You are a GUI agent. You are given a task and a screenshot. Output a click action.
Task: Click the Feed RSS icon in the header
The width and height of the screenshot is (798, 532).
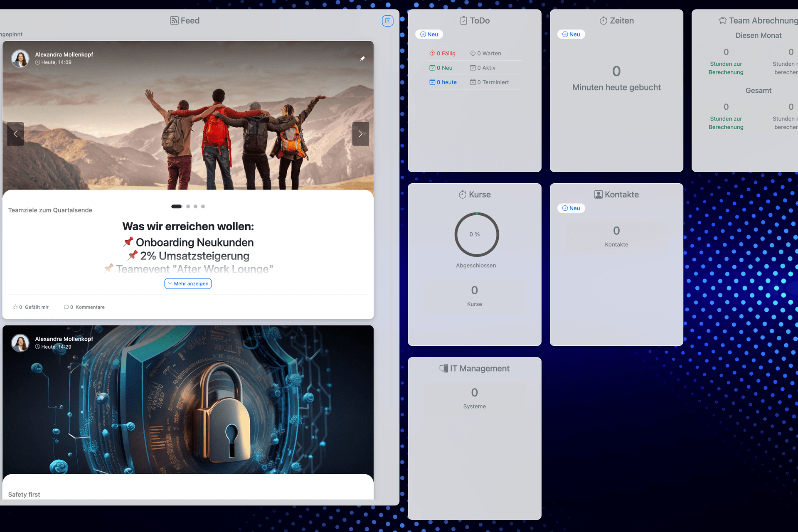coord(174,21)
